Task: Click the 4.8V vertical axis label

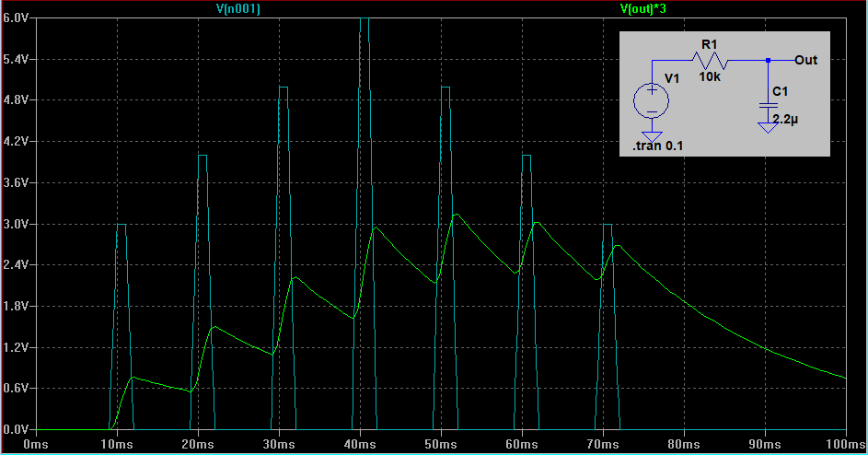Action: click(15, 99)
